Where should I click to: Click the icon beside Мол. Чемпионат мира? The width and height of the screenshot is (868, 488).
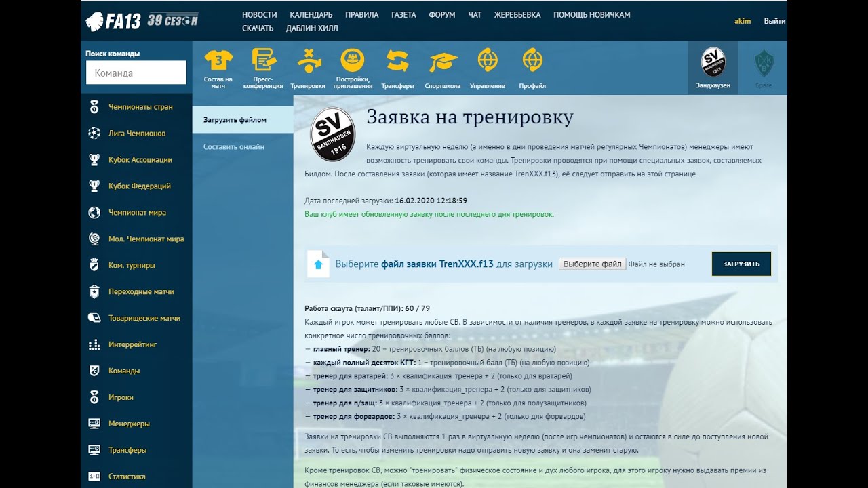click(x=94, y=239)
